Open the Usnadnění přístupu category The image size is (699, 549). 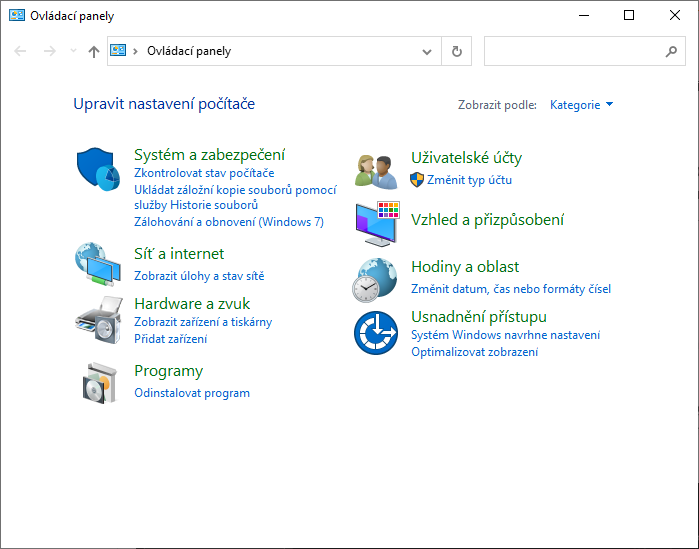click(x=479, y=317)
